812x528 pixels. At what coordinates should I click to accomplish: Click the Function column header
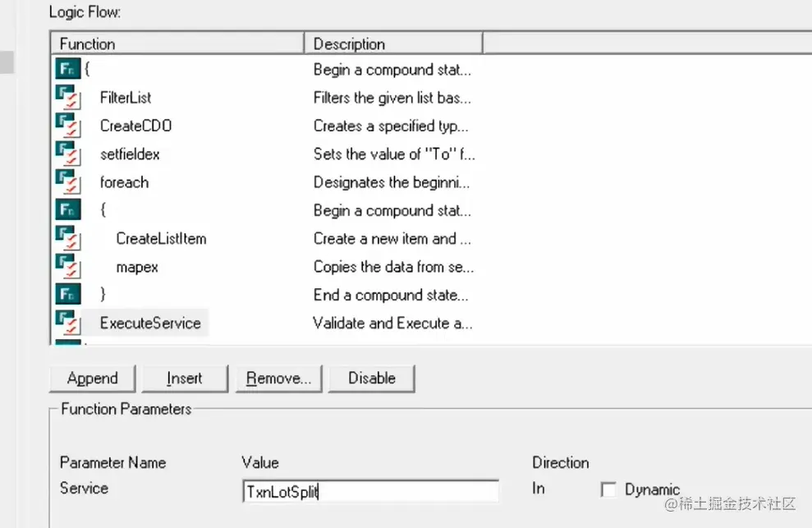tap(177, 44)
